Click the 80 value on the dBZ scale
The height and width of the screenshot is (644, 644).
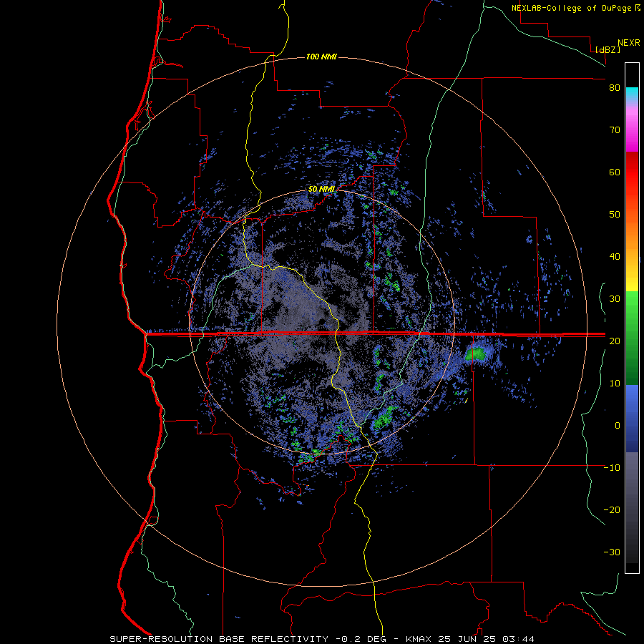(615, 88)
